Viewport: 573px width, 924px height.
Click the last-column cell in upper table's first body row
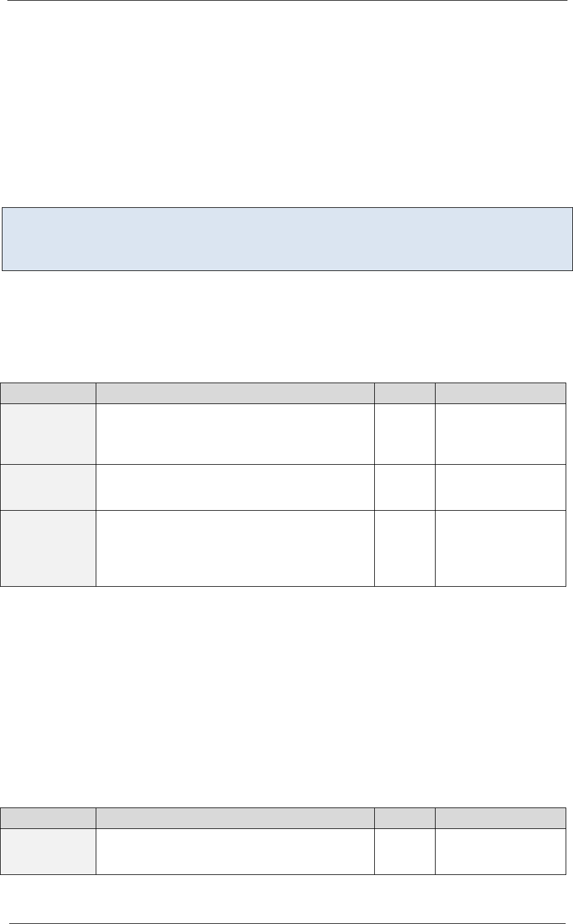click(x=500, y=433)
